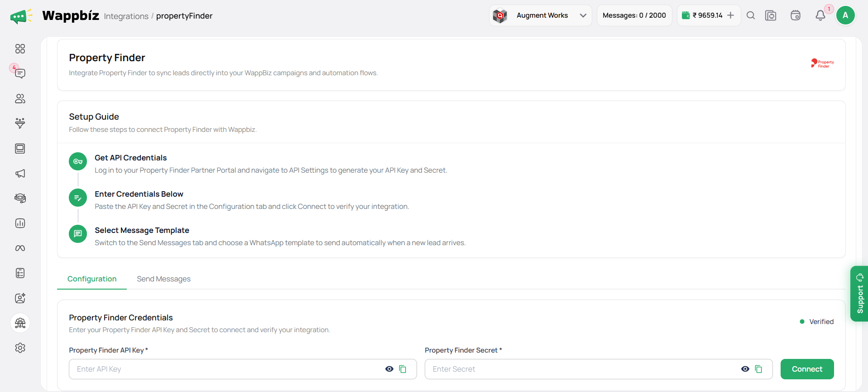Click the search magnifier icon in header
This screenshot has width=868, height=392.
click(x=751, y=15)
